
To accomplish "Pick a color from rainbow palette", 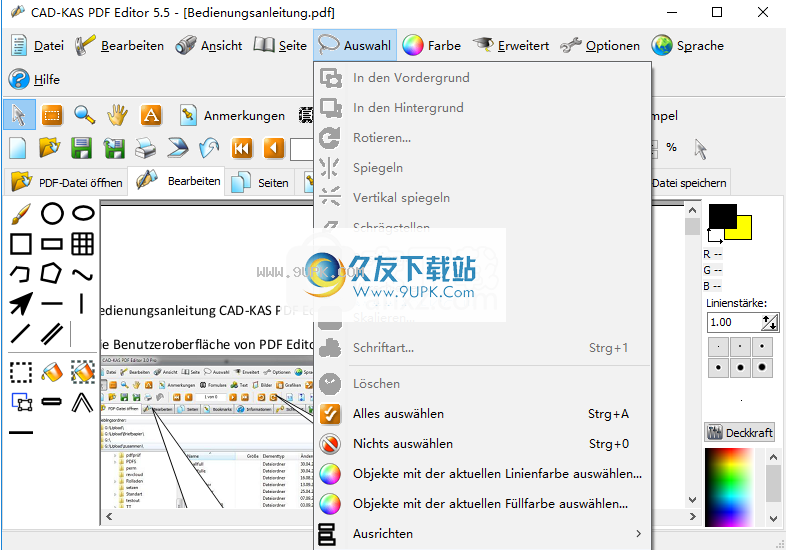I will (729, 486).
